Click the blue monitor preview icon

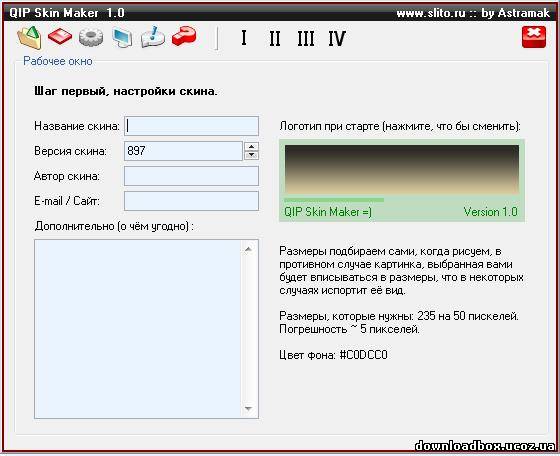122,37
